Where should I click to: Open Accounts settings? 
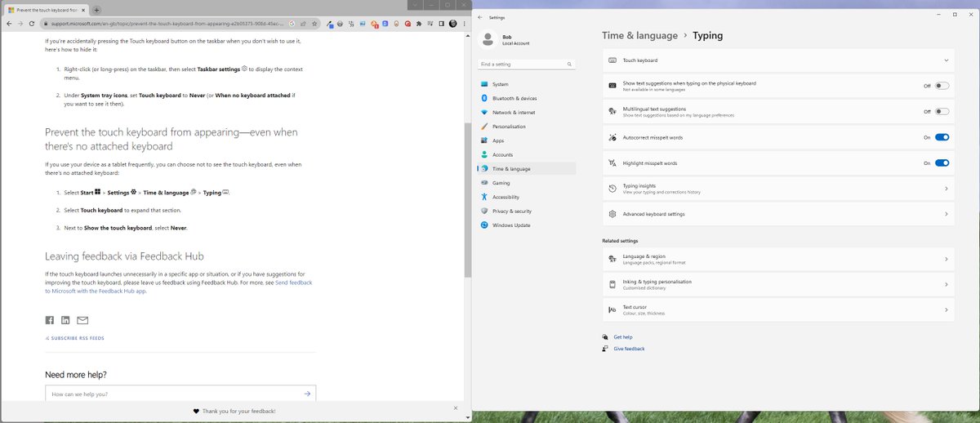coord(527,154)
